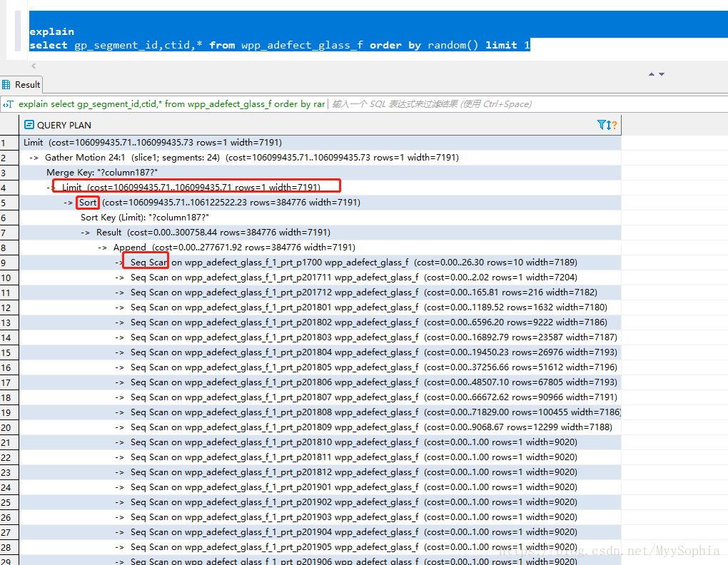Viewport: 728px width, 565px height.
Task: Select the Sort Key (Limit) row
Action: 320,218
